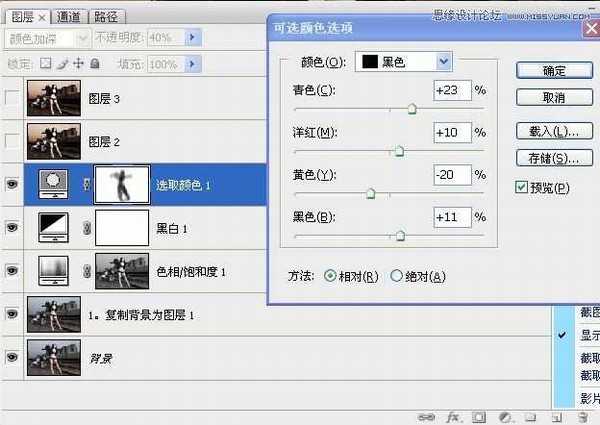The height and width of the screenshot is (425, 600).
Task: Create a new layer group icon
Action: pyautogui.click(x=530, y=417)
